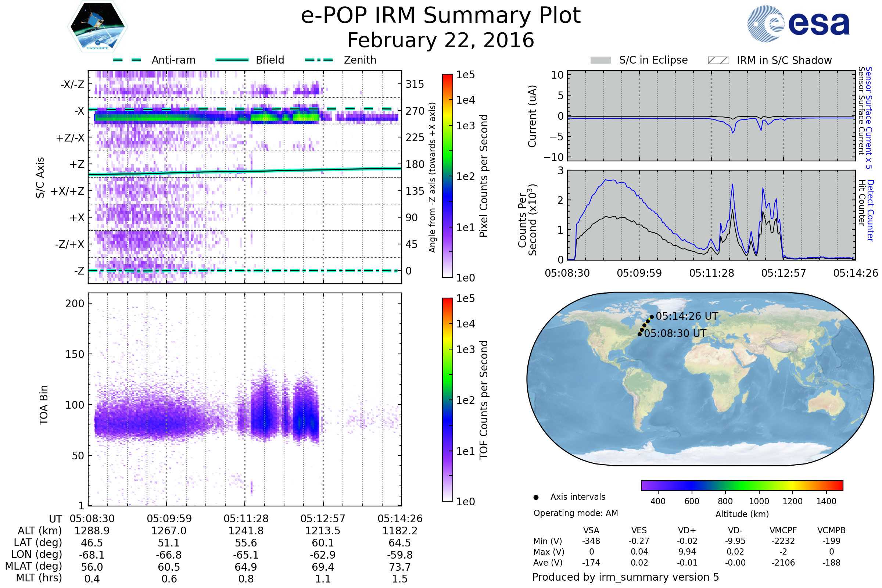Click the Operating mode: AM text
This screenshot has height=588, width=882.
point(576,513)
